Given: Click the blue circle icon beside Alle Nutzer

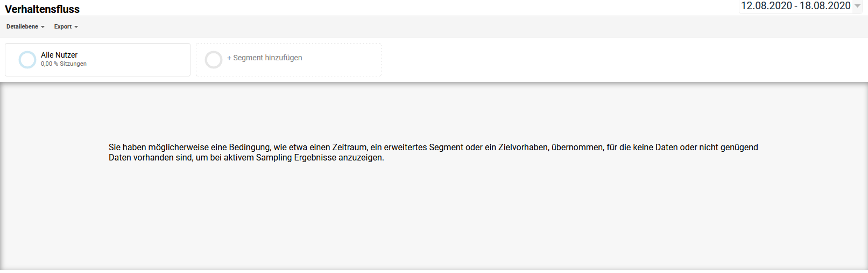Looking at the screenshot, I should 27,60.
